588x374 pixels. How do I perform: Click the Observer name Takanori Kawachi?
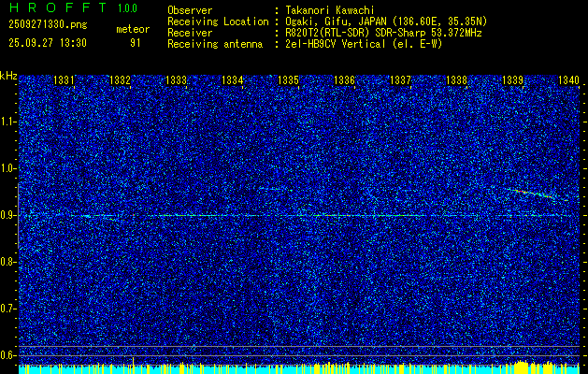click(x=329, y=10)
